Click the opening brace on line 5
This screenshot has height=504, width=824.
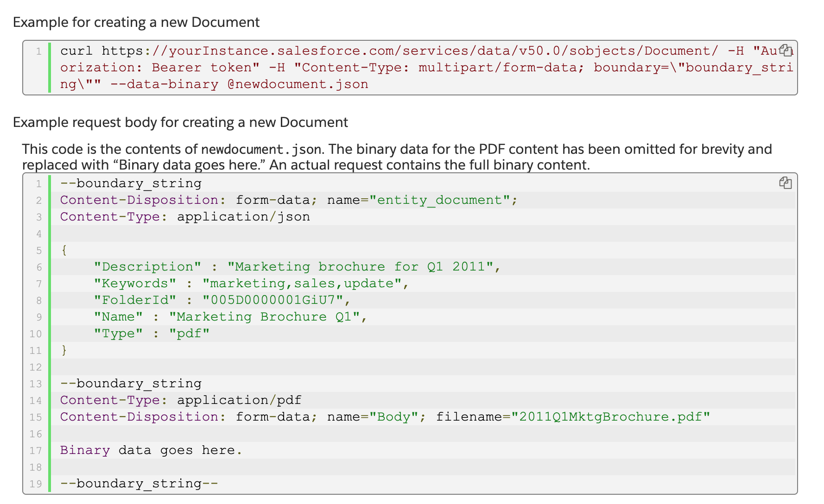point(64,250)
